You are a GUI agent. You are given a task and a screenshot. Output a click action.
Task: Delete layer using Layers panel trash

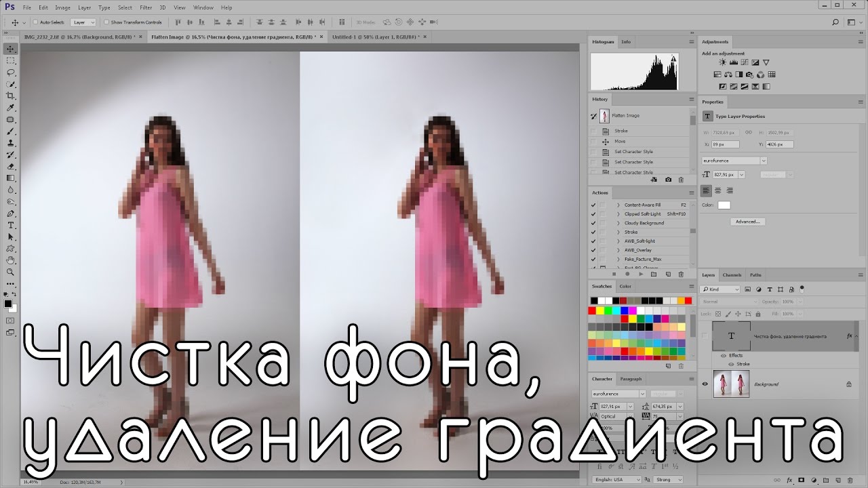pos(850,480)
